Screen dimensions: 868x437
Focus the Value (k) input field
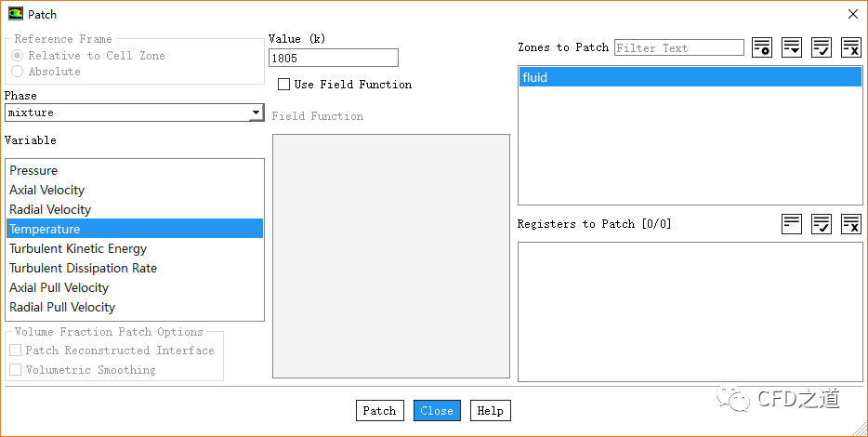(x=333, y=58)
